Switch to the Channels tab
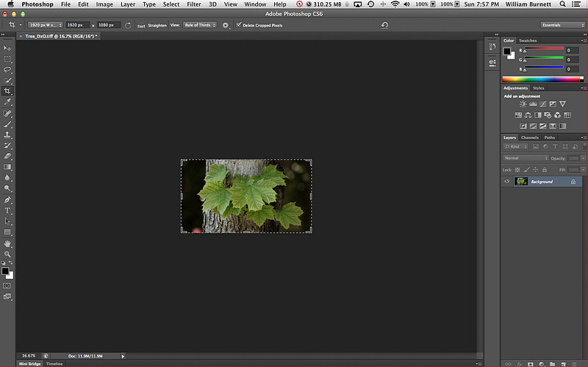This screenshot has height=367, width=588. 530,138
